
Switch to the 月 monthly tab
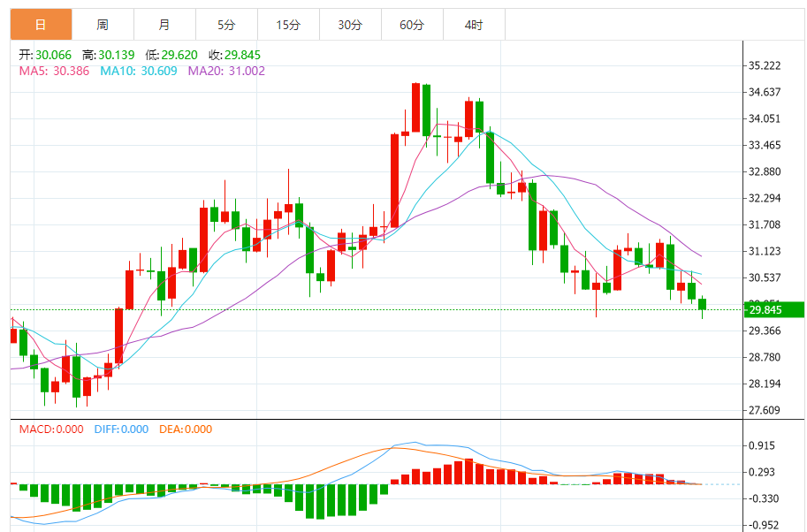(x=164, y=25)
